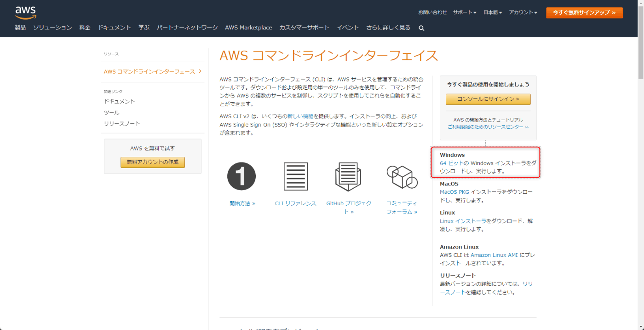644x330 pixels.
Task: Click the community forum cube icon
Action: [402, 176]
